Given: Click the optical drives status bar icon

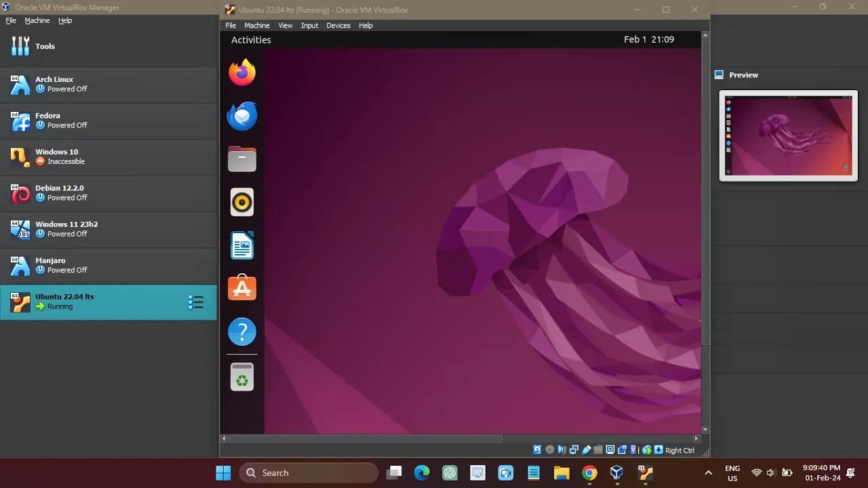Looking at the screenshot, I should (x=549, y=449).
